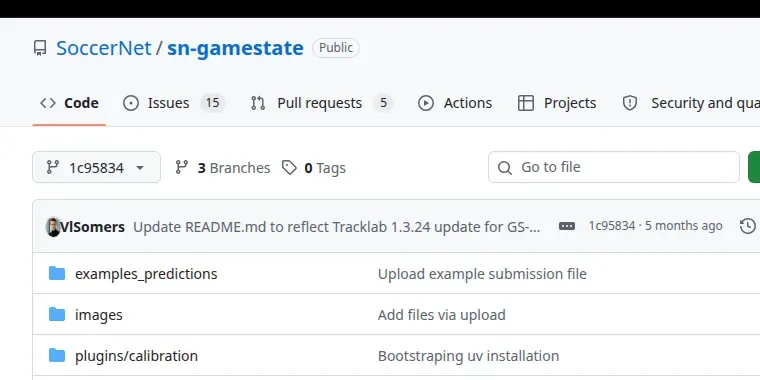Screen dimensions: 760x380
Task: Open the VlSomers author link
Action: click(93, 226)
